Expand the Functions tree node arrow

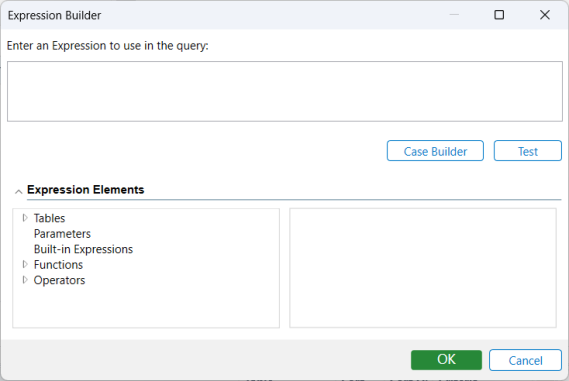coord(25,264)
